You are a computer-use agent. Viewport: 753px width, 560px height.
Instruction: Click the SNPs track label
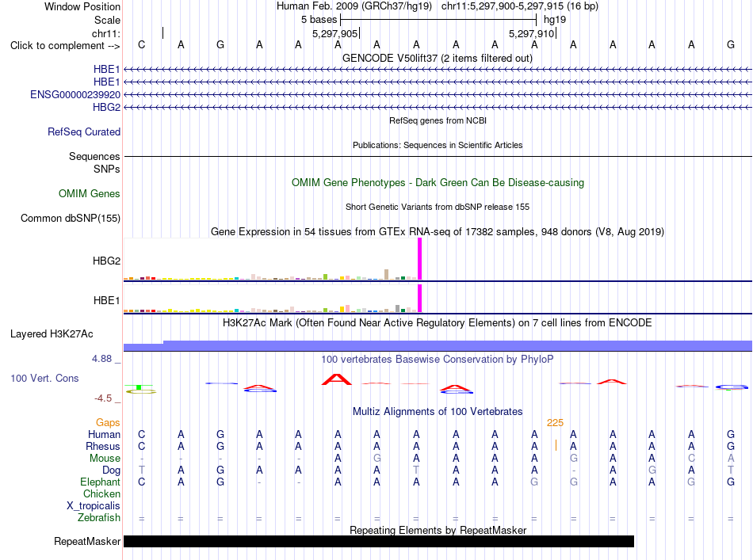[x=107, y=169]
